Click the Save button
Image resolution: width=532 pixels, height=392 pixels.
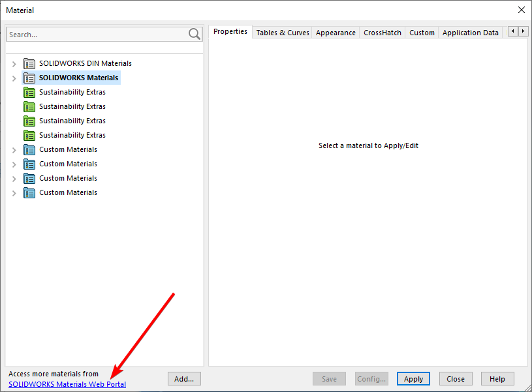[x=329, y=379]
